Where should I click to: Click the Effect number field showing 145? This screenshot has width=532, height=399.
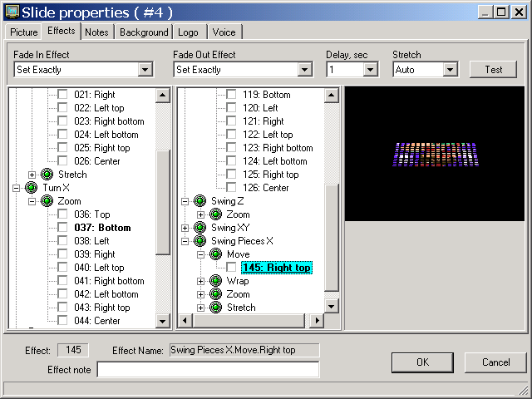point(73,350)
